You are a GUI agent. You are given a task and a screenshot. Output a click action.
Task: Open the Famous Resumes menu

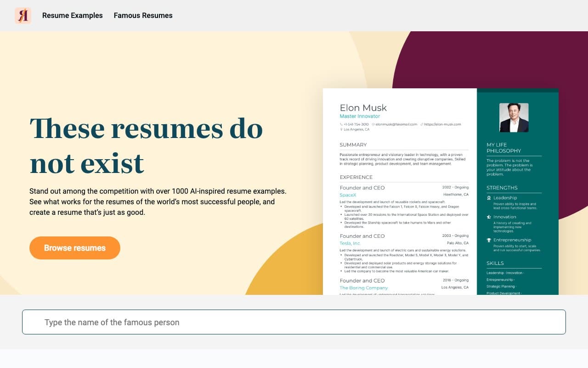pos(143,15)
